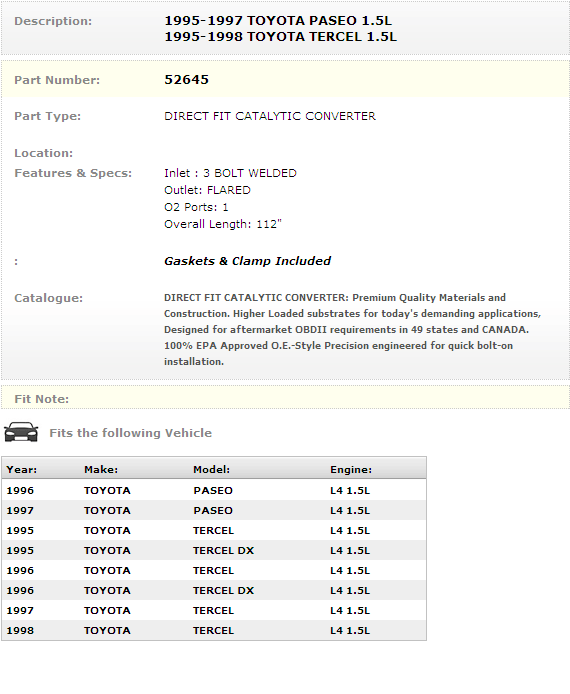Screen dimensions: 570x694
Task: Select the 1996 Toyota Paseo row
Action: [214, 490]
